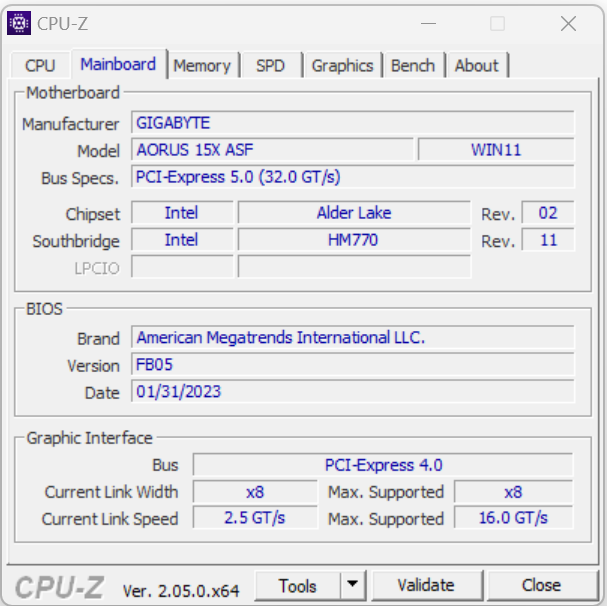Close the window with the X icon
607x606 pixels.
(x=568, y=24)
